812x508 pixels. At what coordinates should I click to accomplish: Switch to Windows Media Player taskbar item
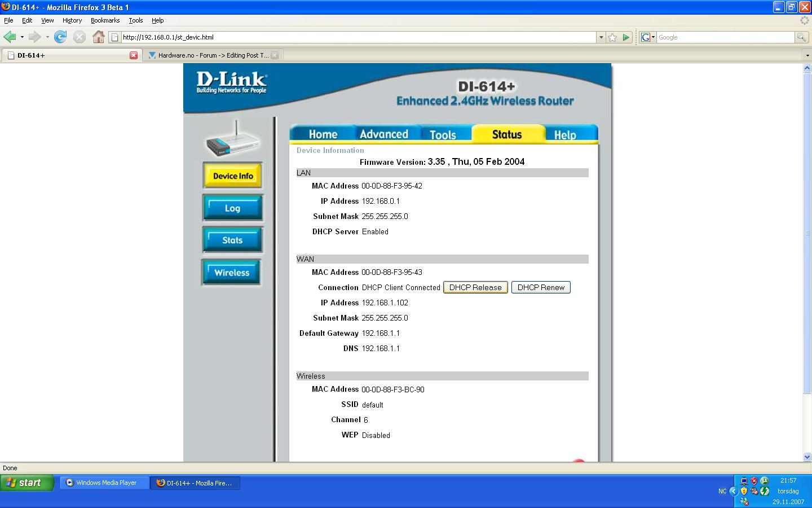click(105, 483)
